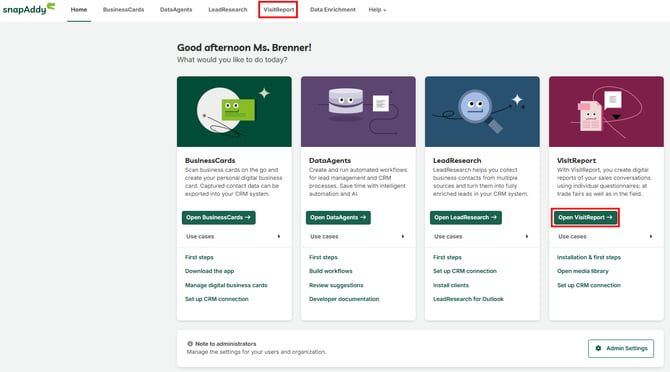Screen dimensions: 670x372
Task: Open Installation & first steps link
Action: [x=589, y=257]
